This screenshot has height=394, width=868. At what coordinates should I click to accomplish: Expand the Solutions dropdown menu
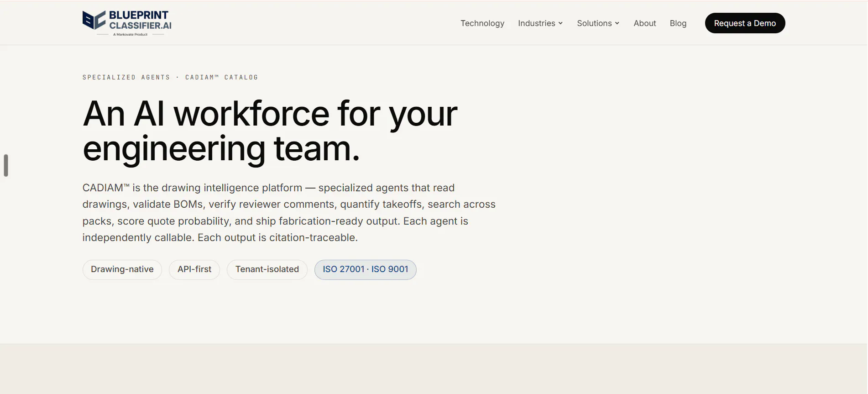point(598,23)
